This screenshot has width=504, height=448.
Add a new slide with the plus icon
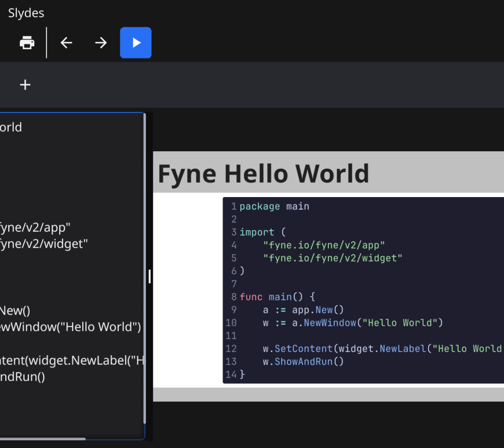(x=25, y=85)
